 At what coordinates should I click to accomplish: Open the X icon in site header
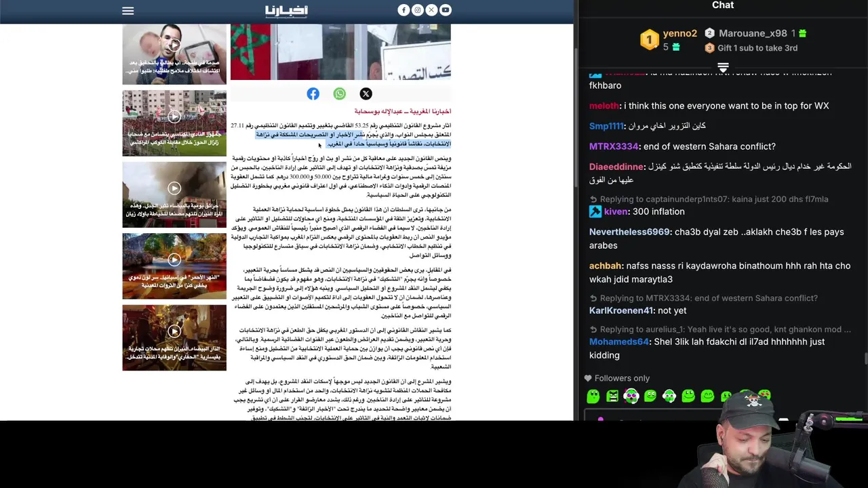[x=431, y=10]
